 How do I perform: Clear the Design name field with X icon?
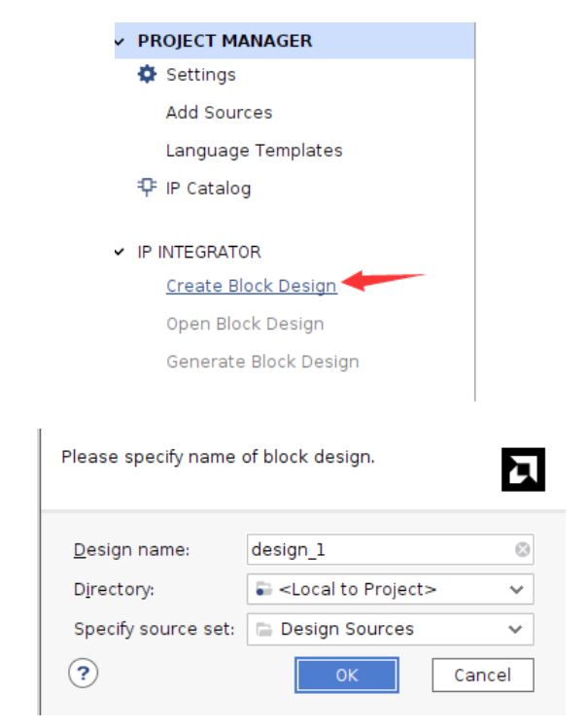pyautogui.click(x=522, y=550)
